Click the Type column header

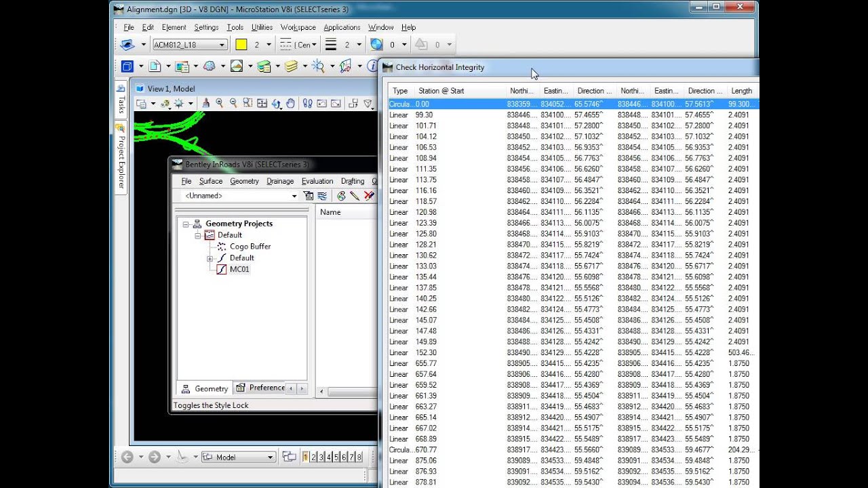point(400,91)
